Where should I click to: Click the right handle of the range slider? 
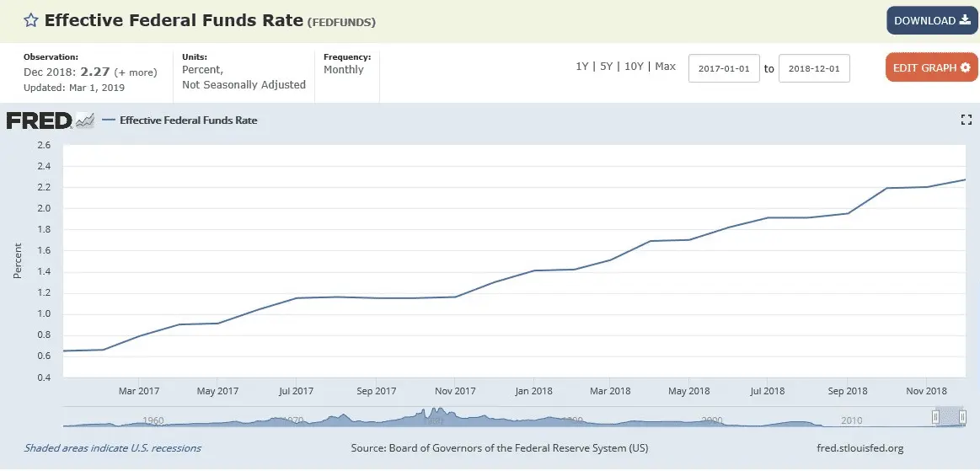[x=964, y=416]
